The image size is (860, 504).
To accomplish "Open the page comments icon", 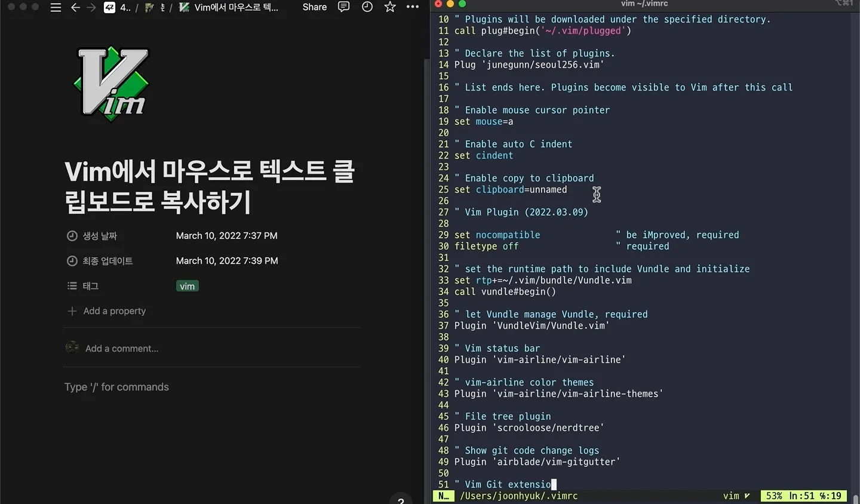I will pyautogui.click(x=344, y=7).
